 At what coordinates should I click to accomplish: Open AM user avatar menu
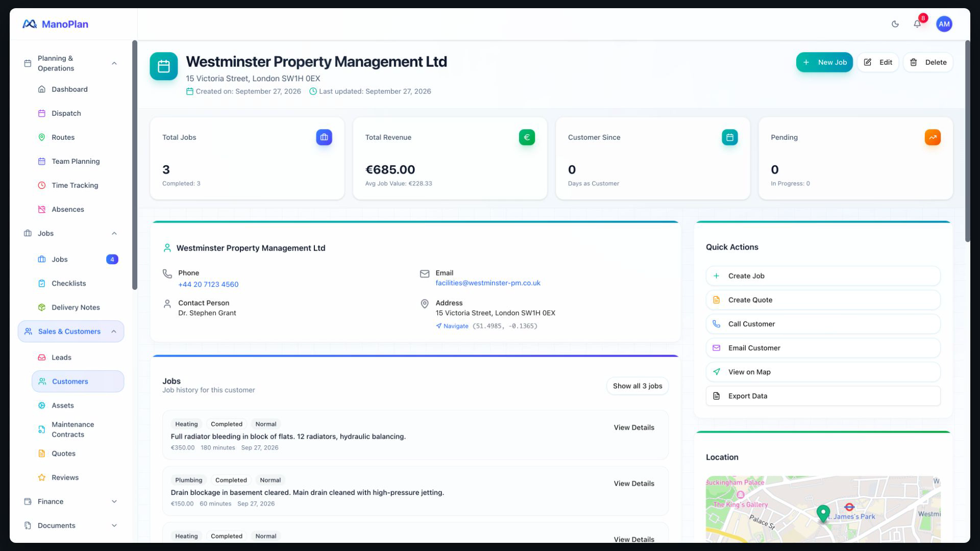coord(944,24)
